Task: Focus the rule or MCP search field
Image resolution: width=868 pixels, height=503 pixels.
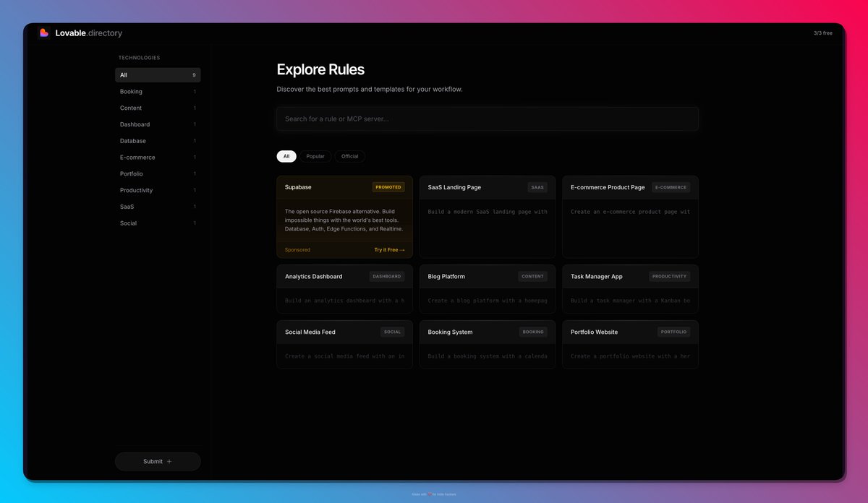Action: pos(488,119)
